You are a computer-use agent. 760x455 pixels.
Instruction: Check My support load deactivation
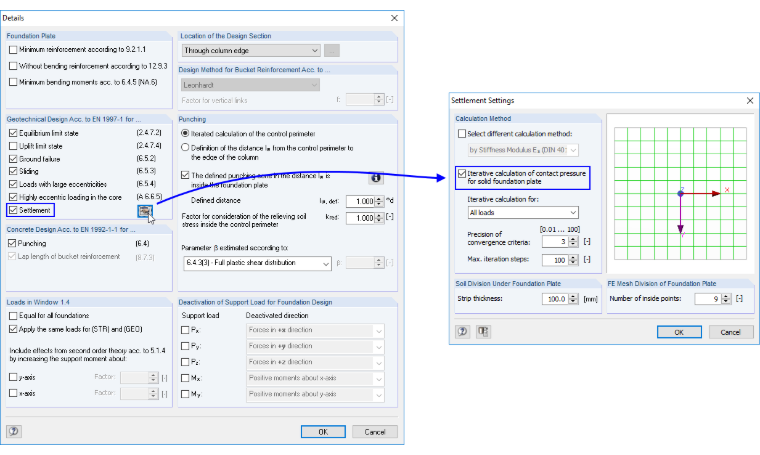click(185, 394)
